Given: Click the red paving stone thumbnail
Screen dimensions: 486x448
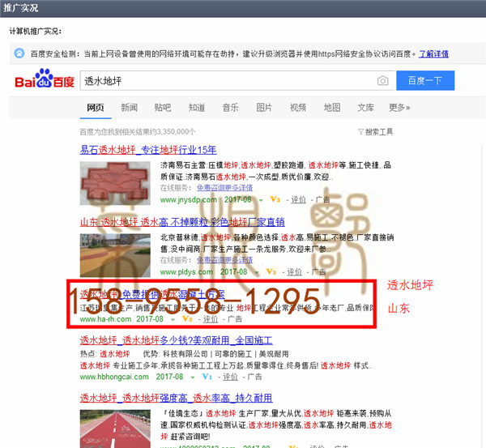Looking at the screenshot, I should pyautogui.click(x=115, y=183).
